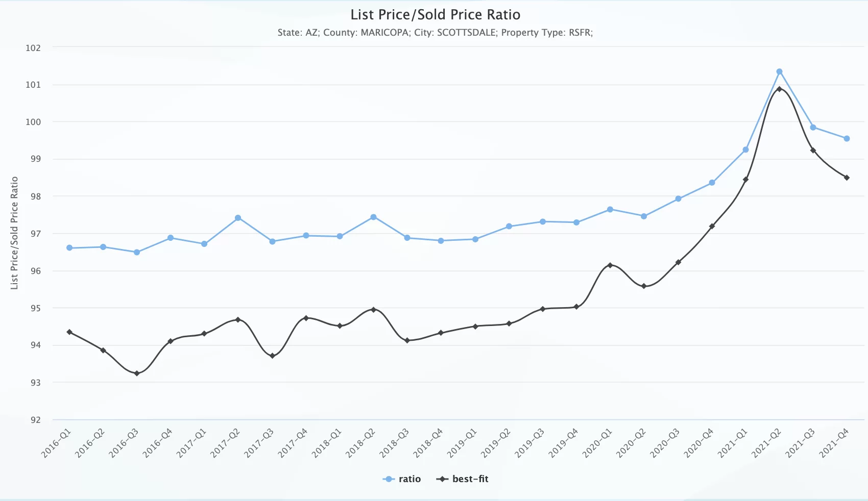868x501 pixels.
Task: Select the best-fit point for 2017-Q3
Action: pyautogui.click(x=272, y=356)
